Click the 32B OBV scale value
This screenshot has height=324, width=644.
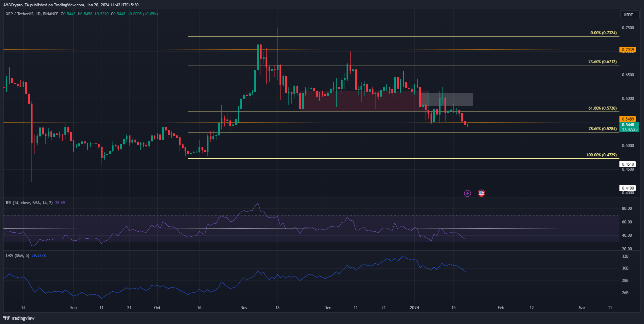click(x=625, y=256)
